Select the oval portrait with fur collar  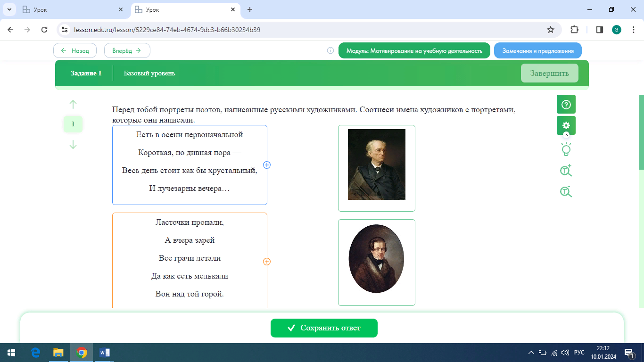point(377,263)
